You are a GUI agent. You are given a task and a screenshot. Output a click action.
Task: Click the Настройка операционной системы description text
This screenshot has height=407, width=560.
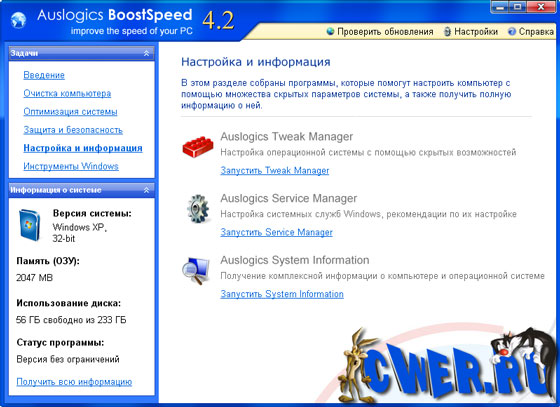(368, 152)
